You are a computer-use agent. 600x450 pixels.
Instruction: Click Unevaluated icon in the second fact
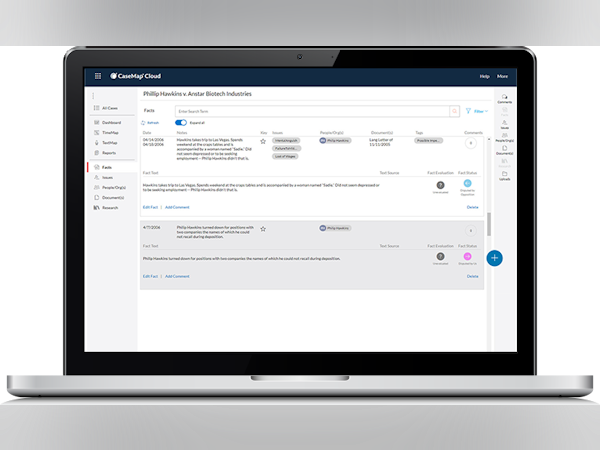[440, 256]
